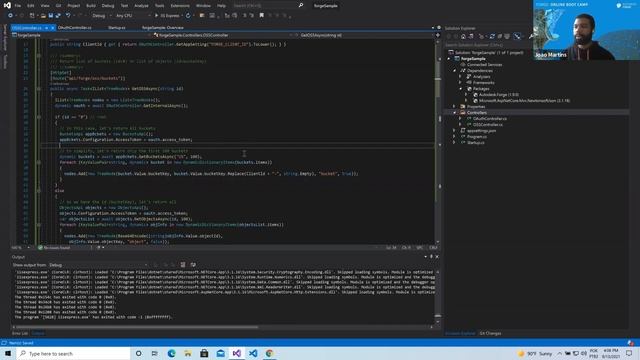Open the Any CPU platform dropdown
The height and width of the screenshot is (360, 640).
coord(132,16)
